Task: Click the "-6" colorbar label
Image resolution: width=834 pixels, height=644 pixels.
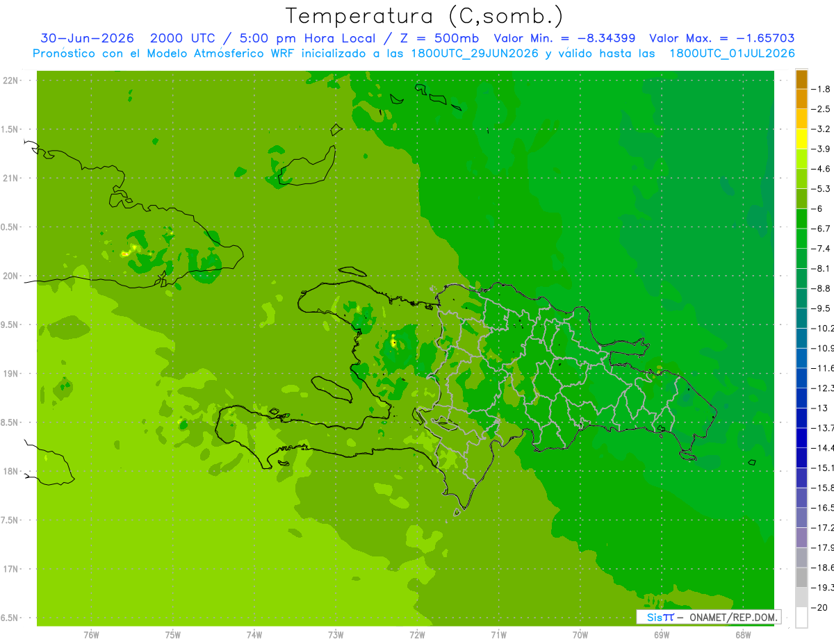Action: 818,208
